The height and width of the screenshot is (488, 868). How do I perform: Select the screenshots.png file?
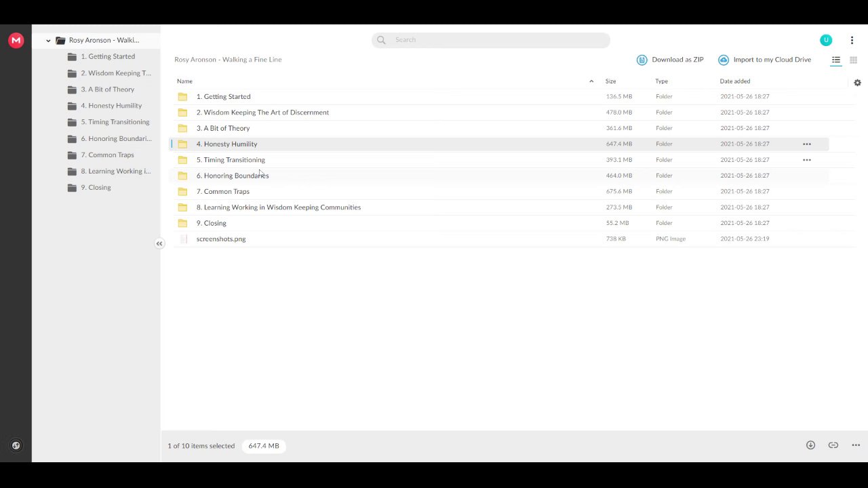(498, 239)
